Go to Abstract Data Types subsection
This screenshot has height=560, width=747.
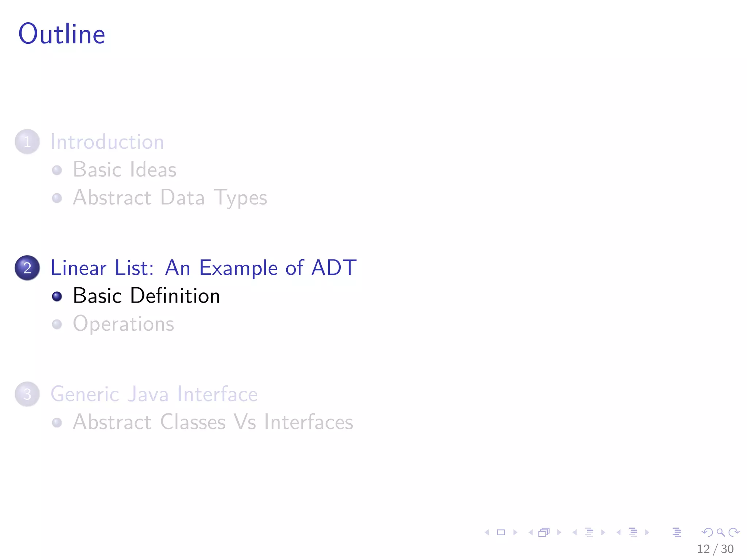(x=170, y=198)
